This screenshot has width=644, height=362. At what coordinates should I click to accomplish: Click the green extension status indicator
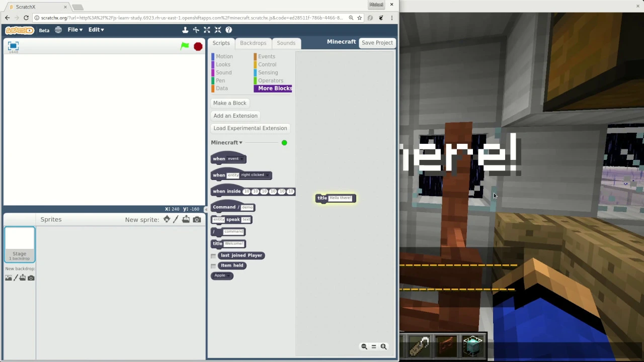[x=284, y=143]
